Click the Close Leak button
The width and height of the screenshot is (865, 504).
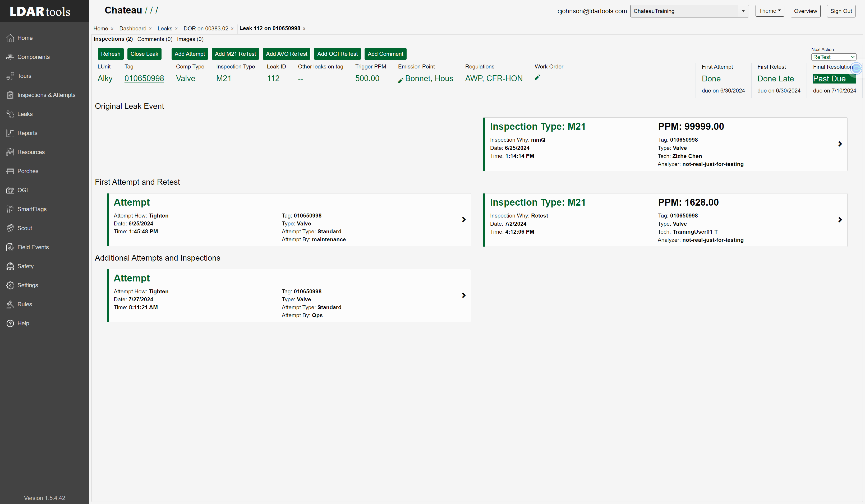144,54
